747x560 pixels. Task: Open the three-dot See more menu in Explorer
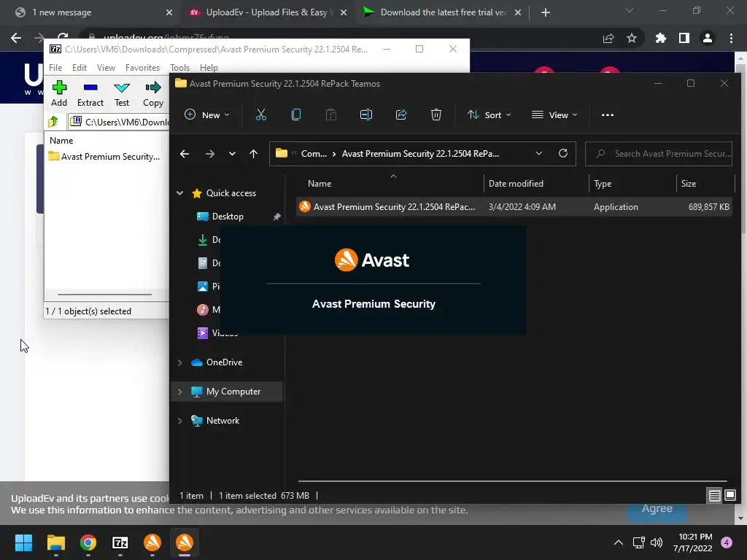click(608, 114)
